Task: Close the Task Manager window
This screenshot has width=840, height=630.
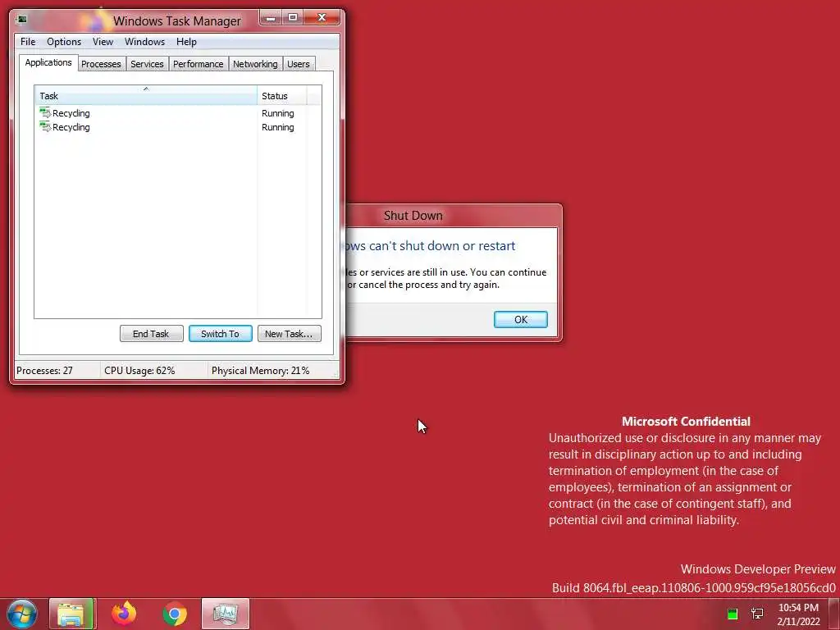Action: pyautogui.click(x=322, y=18)
